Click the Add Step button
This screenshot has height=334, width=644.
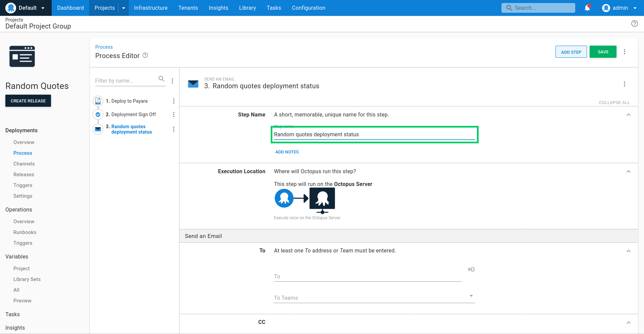click(571, 52)
